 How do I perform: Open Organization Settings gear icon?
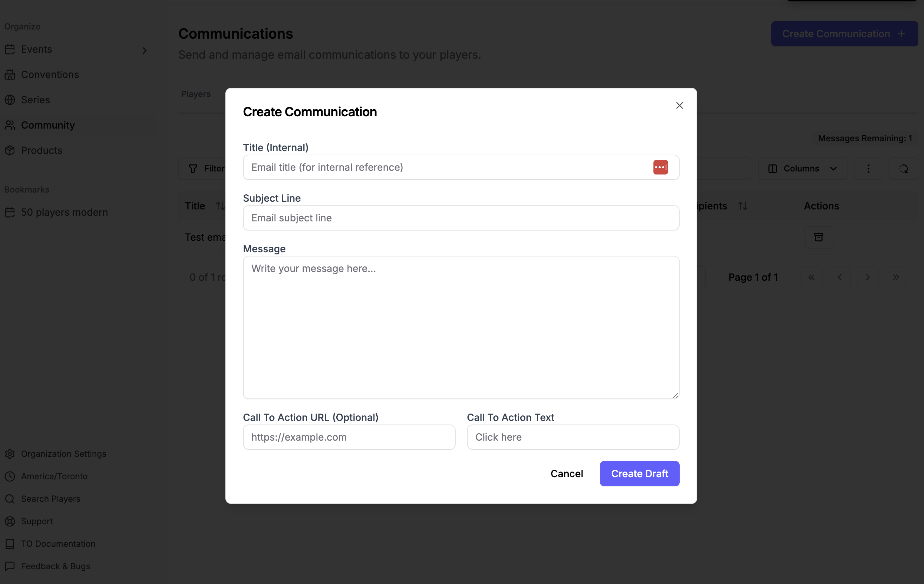click(10, 454)
